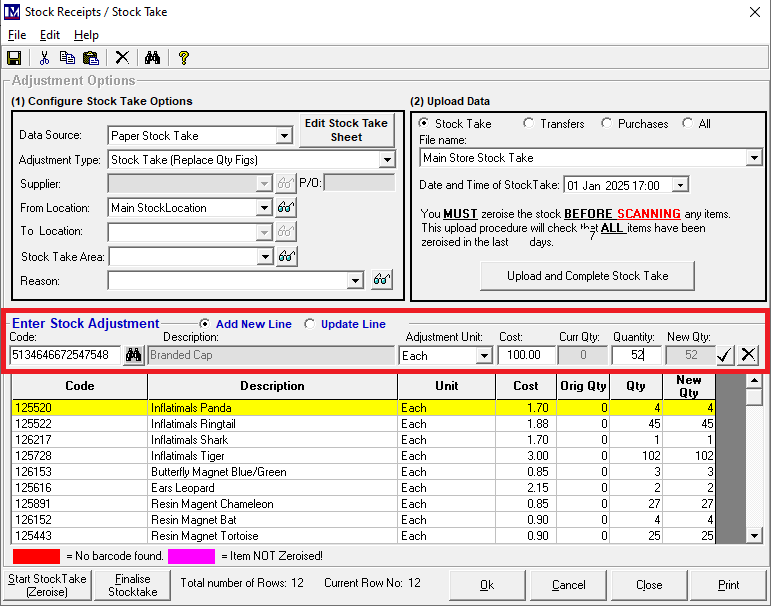Click the Copy toolbar icon
The image size is (772, 609).
coord(67,58)
